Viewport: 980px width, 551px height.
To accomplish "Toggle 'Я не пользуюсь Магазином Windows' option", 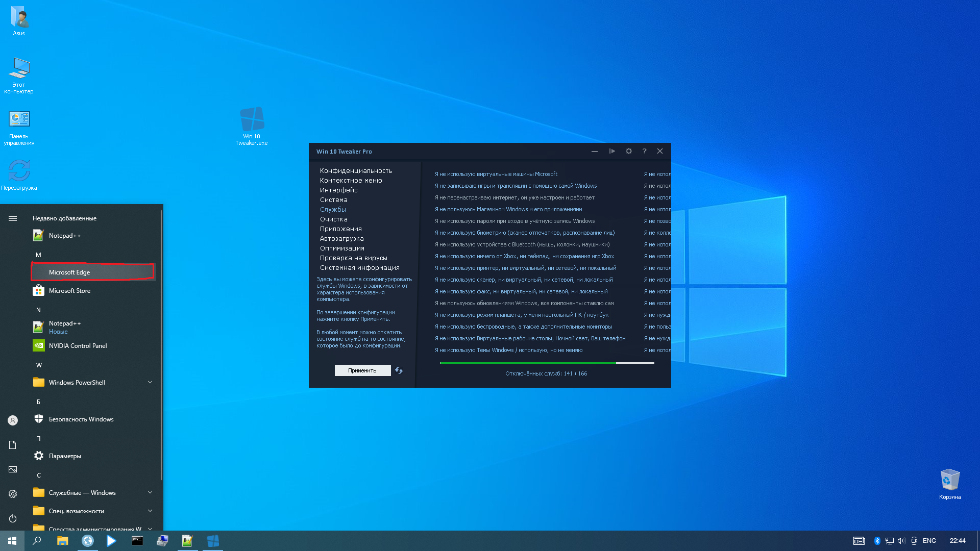I will [508, 210].
